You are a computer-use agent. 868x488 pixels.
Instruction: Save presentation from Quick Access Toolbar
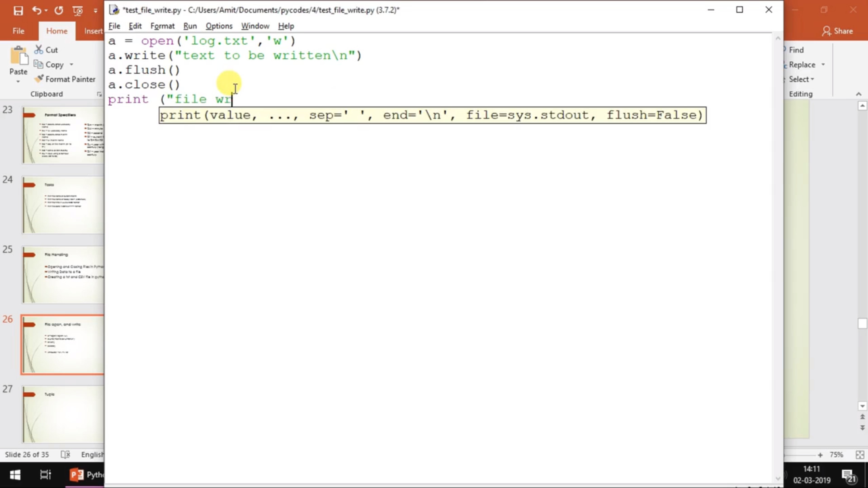coord(18,10)
